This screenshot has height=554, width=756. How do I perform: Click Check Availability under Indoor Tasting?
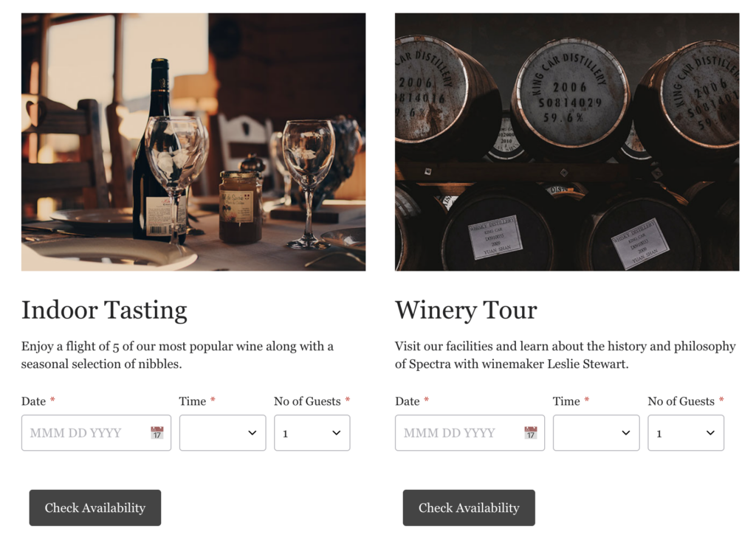95,508
